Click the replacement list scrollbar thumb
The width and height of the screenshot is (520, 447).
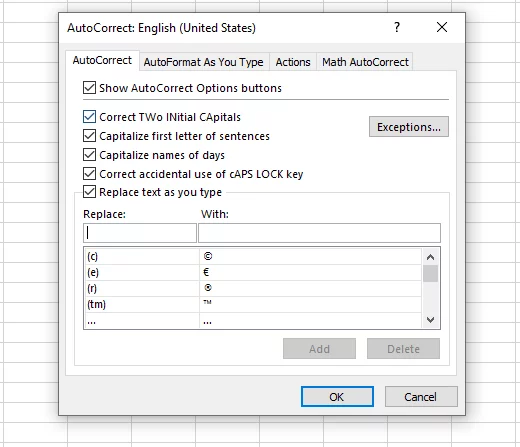430,274
